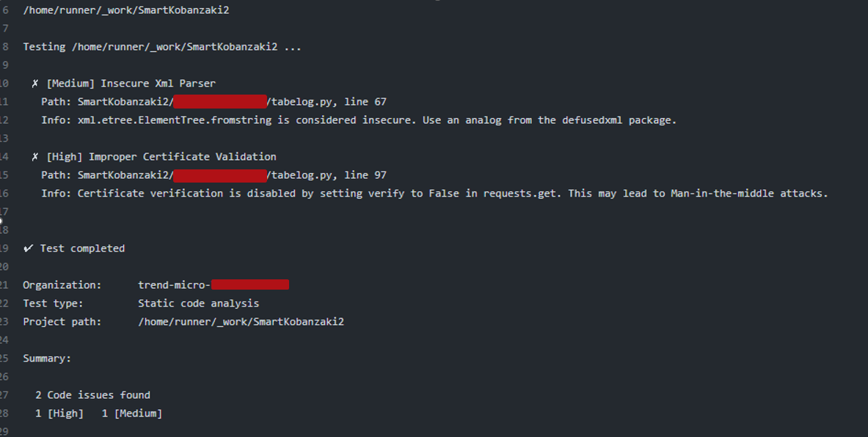
Task: Click the 1 [Medium] count in the summary
Action: [x=132, y=414]
